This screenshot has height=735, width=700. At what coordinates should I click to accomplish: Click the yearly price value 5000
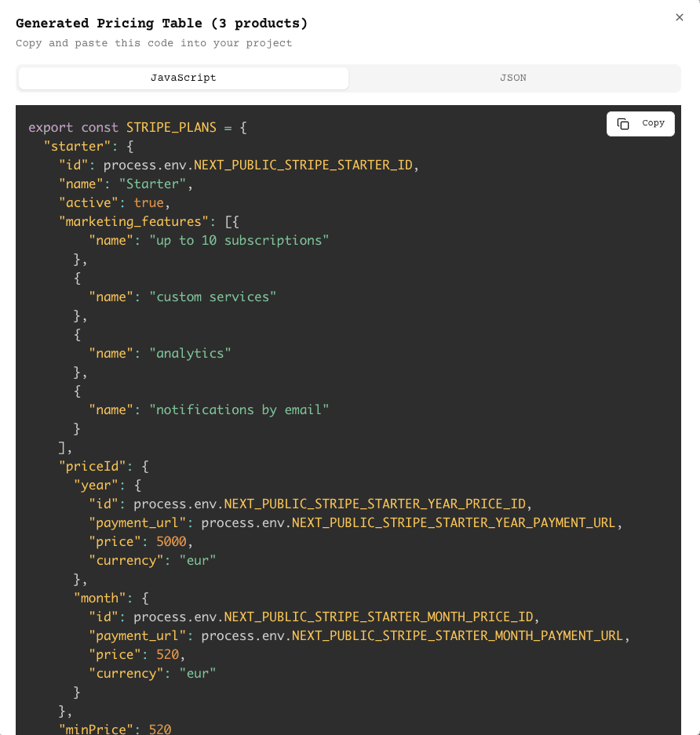click(x=171, y=541)
